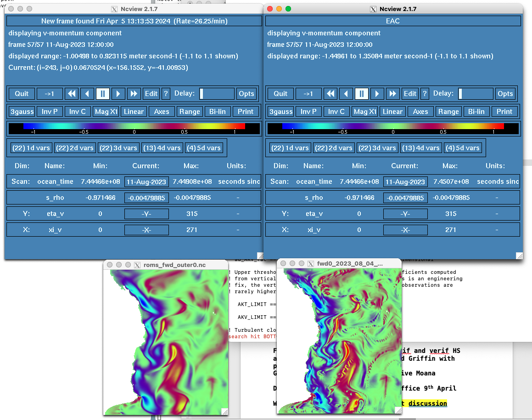Screen dimensions: 532x420
Task: Step forward one frame in left Ncview
Action: click(x=118, y=94)
